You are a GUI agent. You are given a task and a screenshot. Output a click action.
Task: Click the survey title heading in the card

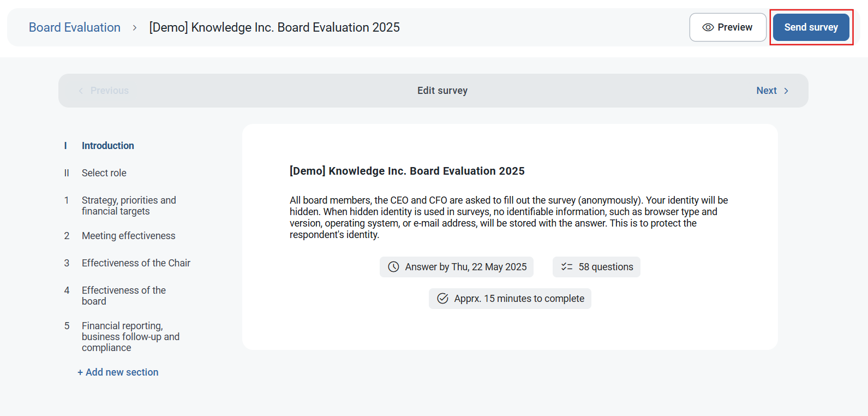click(407, 171)
